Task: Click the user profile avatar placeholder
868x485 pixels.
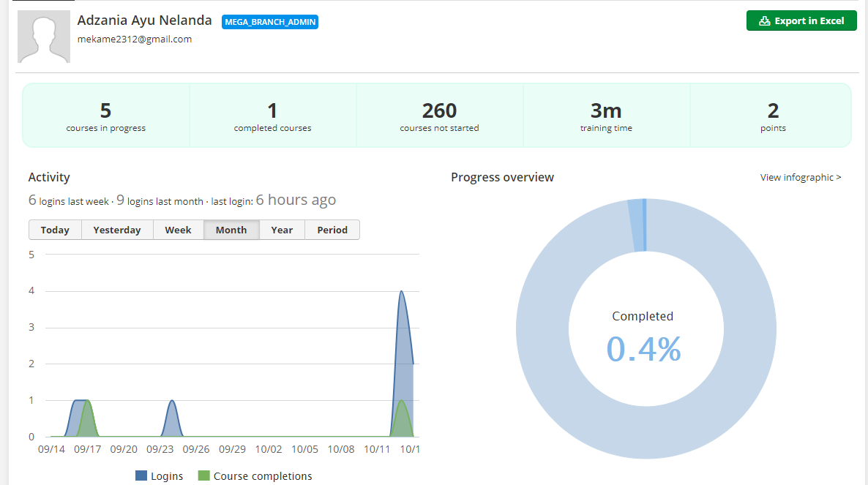Action: coord(44,37)
